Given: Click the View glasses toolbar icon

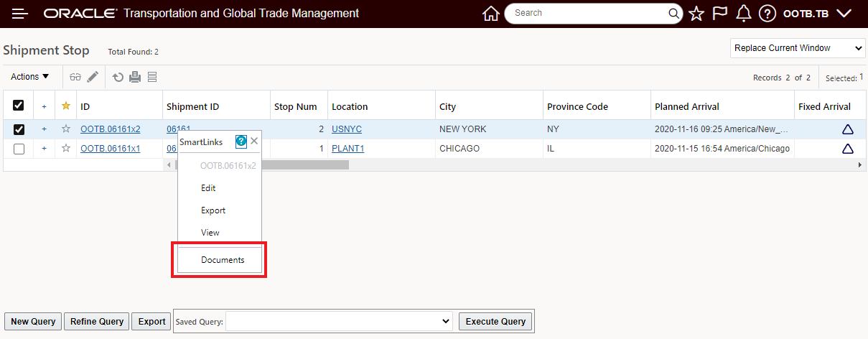Looking at the screenshot, I should click(x=75, y=77).
